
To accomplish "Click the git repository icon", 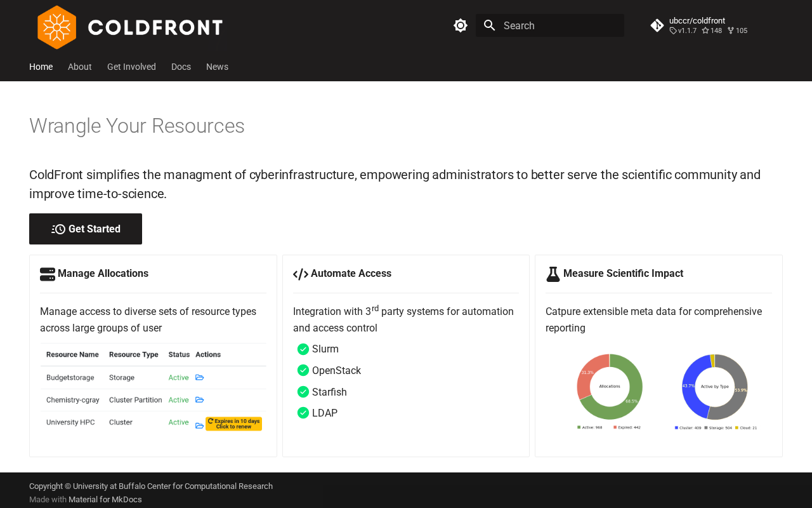I will pyautogui.click(x=657, y=25).
